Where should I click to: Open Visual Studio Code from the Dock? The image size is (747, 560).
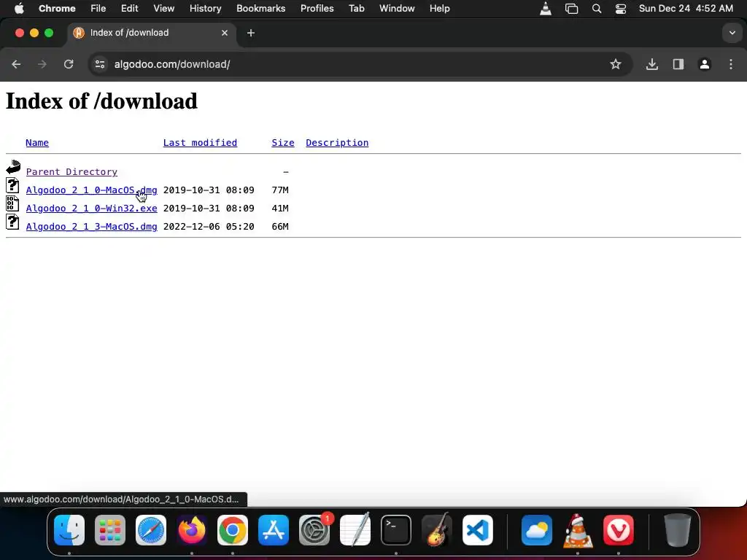[478, 530]
